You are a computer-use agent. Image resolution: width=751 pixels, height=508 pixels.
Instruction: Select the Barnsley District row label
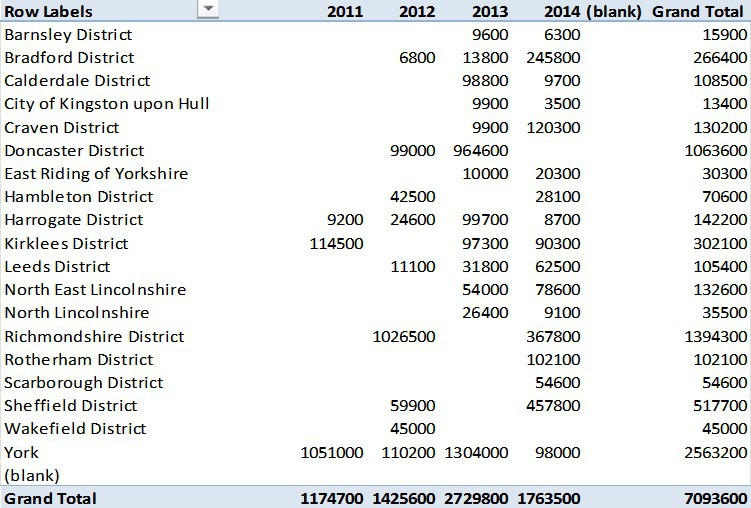click(69, 34)
